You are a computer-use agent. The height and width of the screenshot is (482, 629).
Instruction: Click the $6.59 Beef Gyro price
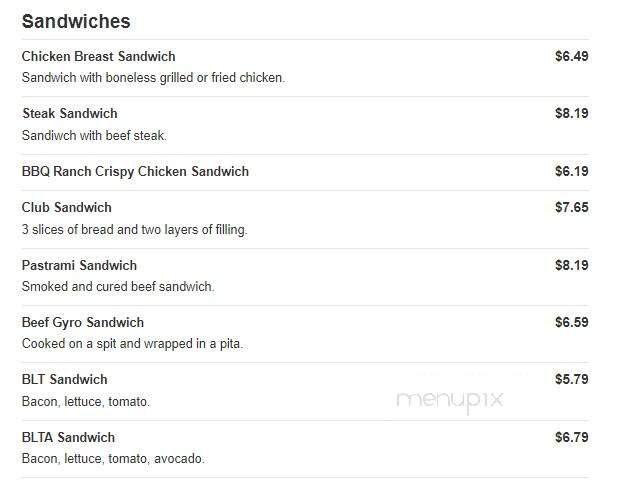571,322
